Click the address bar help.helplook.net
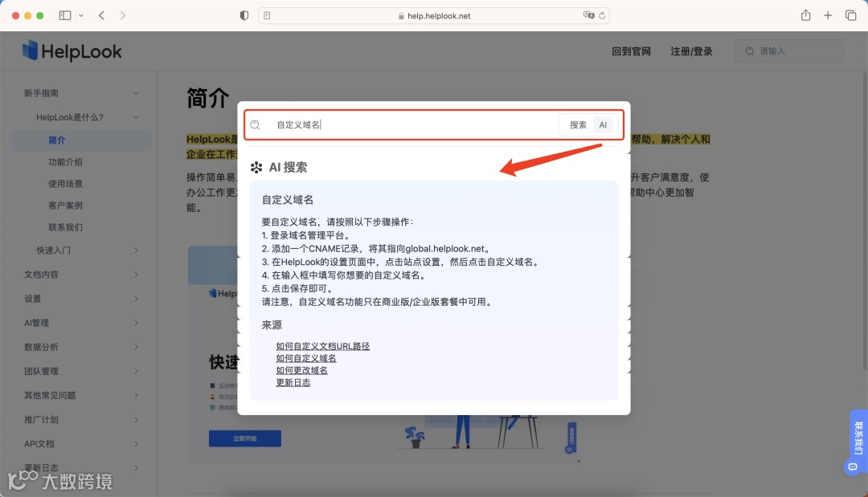868x497 pixels. pyautogui.click(x=434, y=15)
